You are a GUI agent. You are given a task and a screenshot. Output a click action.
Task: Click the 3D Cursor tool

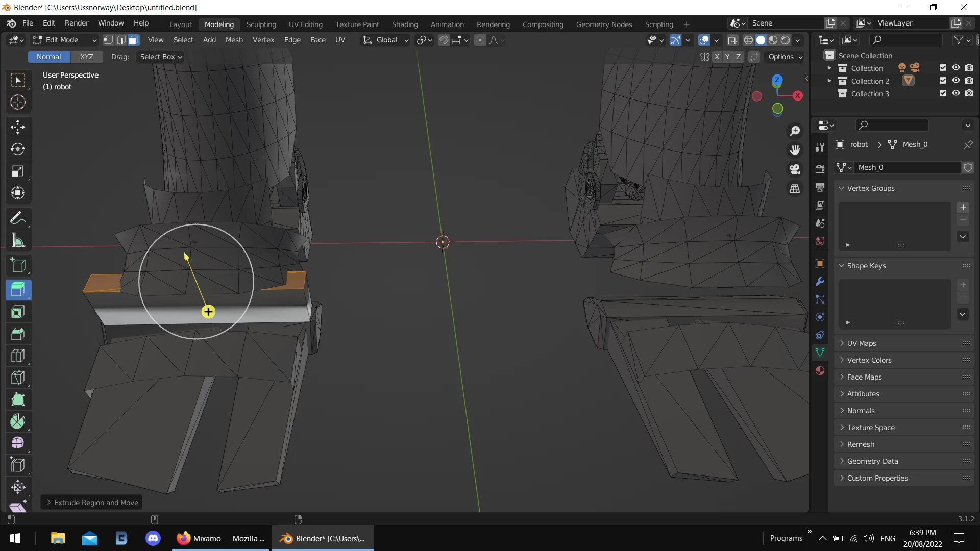pos(18,102)
